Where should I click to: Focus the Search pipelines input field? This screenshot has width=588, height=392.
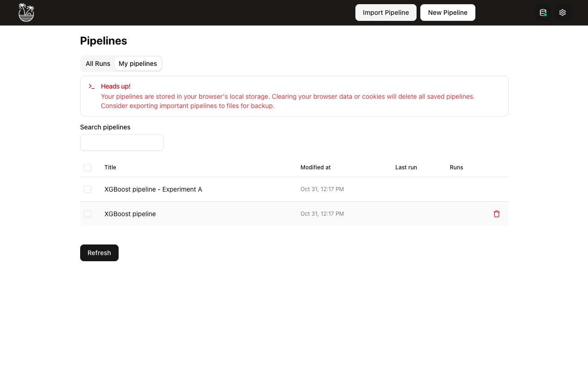click(x=122, y=142)
